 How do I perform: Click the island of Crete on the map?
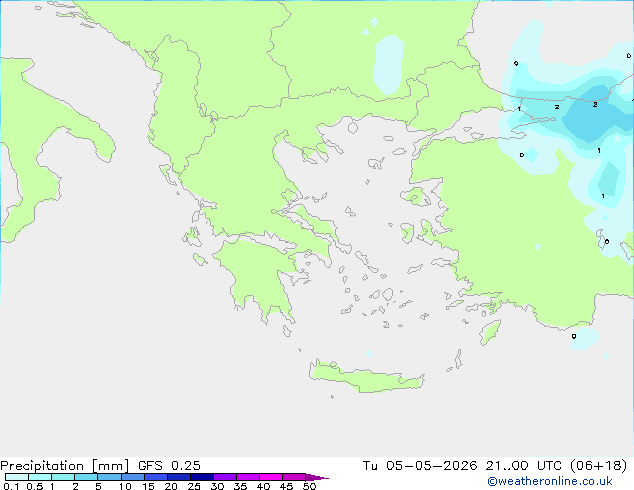(x=366, y=378)
